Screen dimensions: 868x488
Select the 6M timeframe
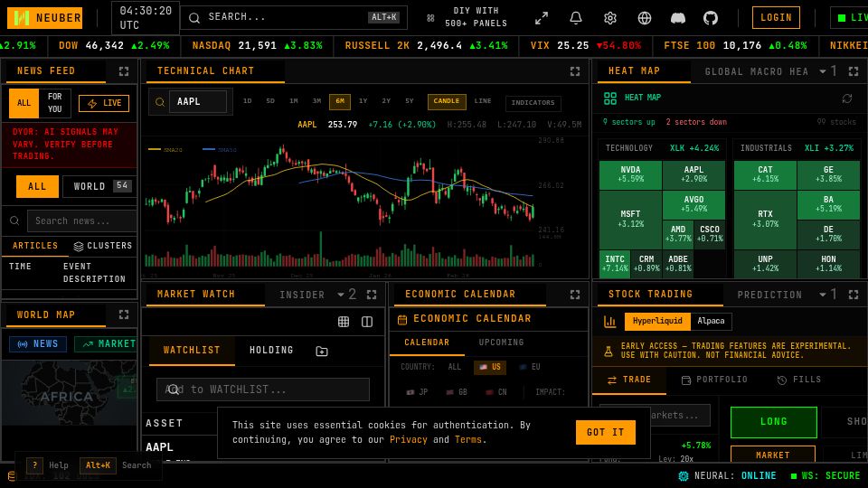coord(340,101)
